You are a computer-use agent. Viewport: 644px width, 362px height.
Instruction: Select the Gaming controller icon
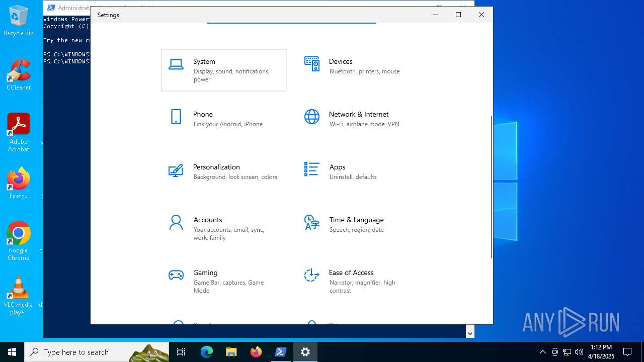pos(176,275)
